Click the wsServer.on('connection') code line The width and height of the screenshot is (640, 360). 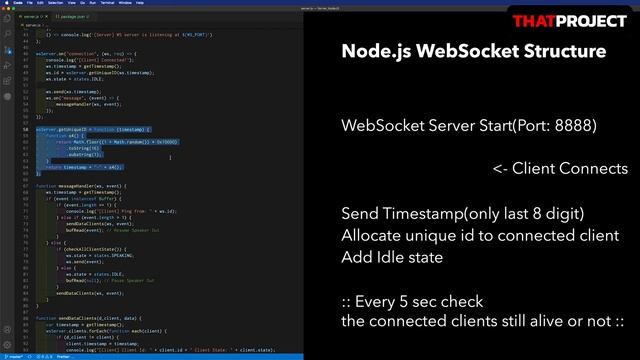86,54
